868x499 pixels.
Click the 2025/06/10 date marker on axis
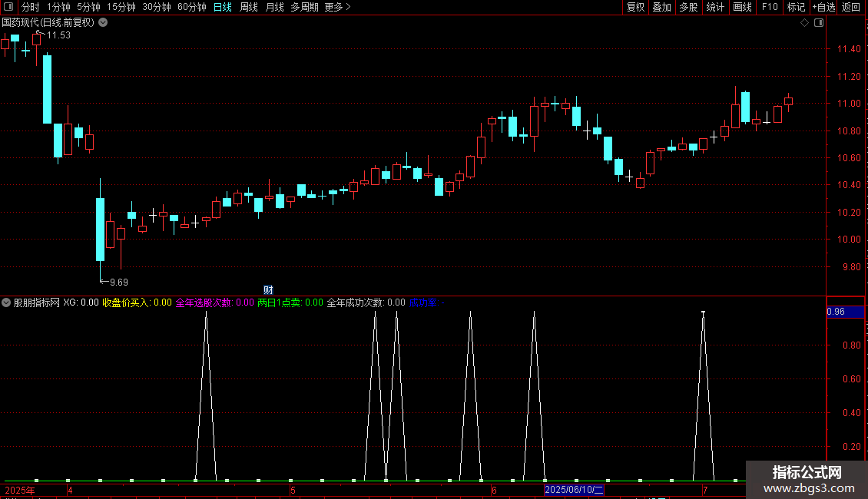point(574,490)
